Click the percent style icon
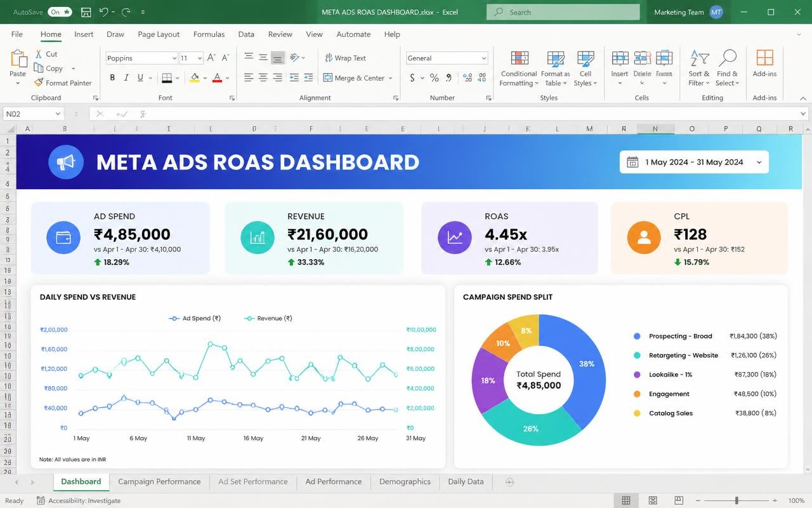Image resolution: width=812 pixels, height=508 pixels. pyautogui.click(x=434, y=77)
